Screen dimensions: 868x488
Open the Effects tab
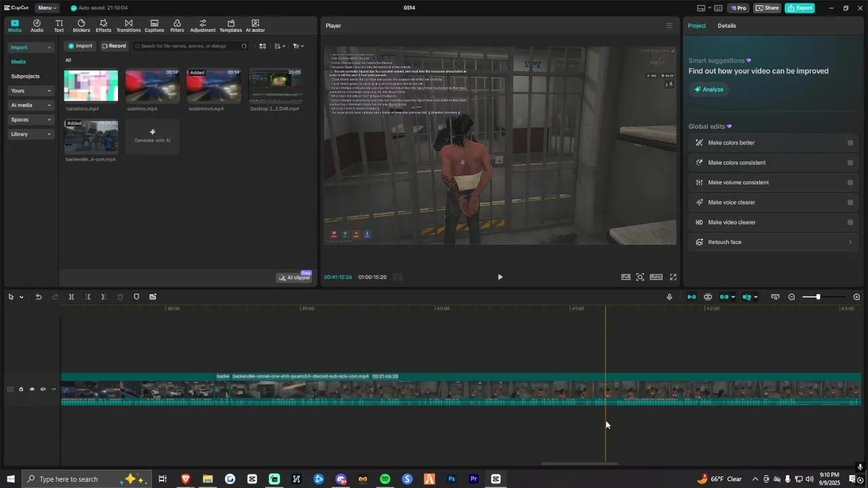[x=103, y=26]
